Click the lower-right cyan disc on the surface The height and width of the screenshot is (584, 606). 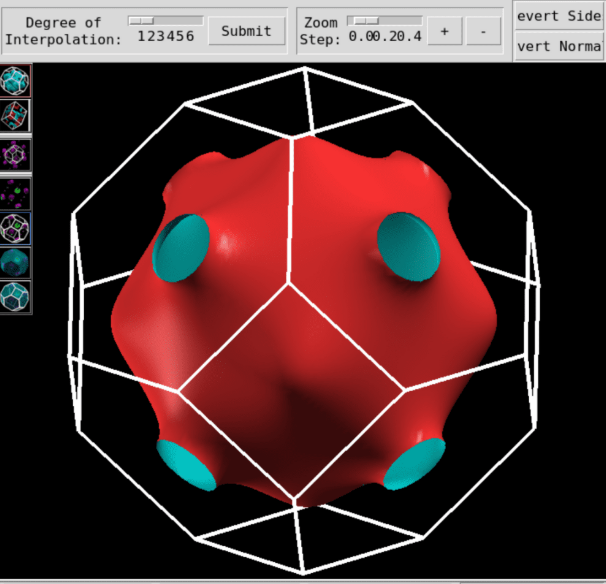[414, 464]
